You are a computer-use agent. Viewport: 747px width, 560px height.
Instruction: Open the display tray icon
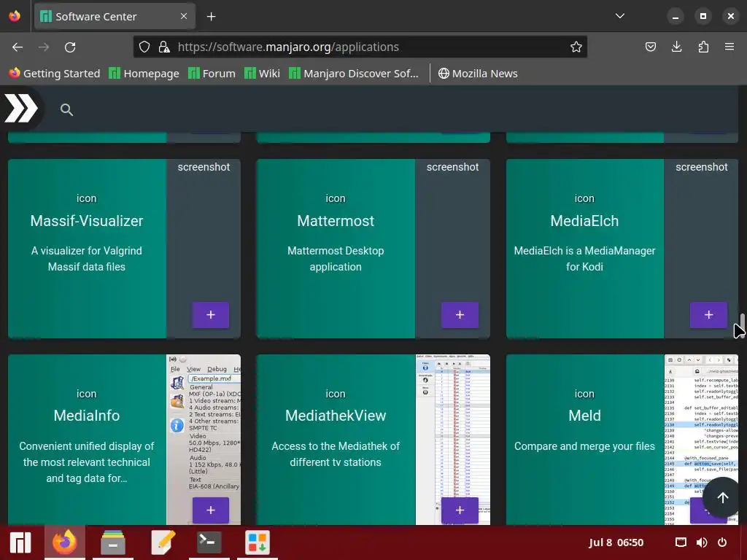pos(681,542)
